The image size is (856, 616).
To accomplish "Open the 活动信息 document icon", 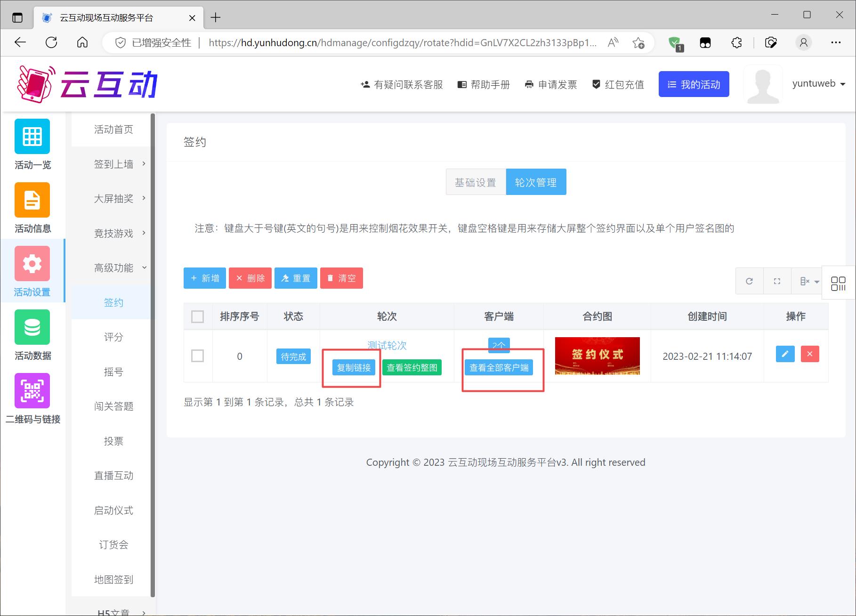I will pyautogui.click(x=32, y=200).
